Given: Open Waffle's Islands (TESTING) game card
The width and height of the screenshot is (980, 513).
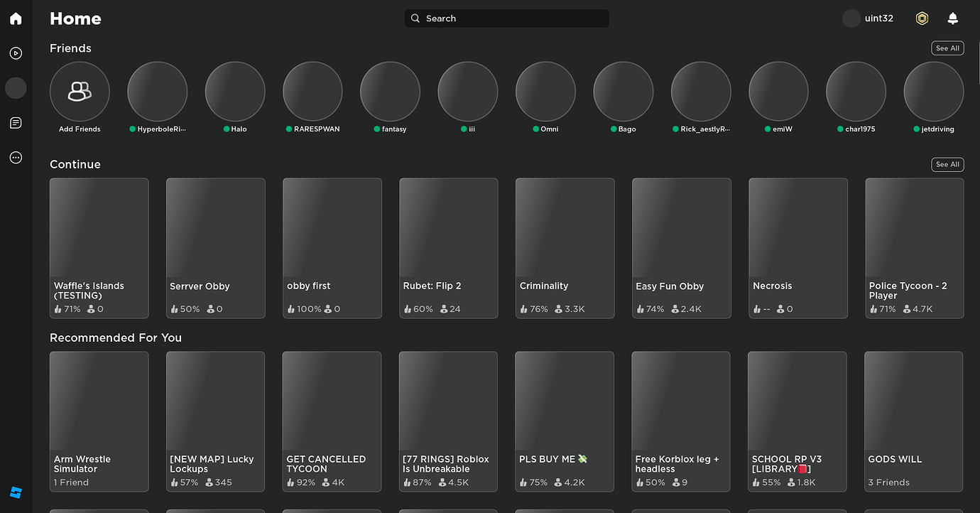Looking at the screenshot, I should click(x=99, y=248).
